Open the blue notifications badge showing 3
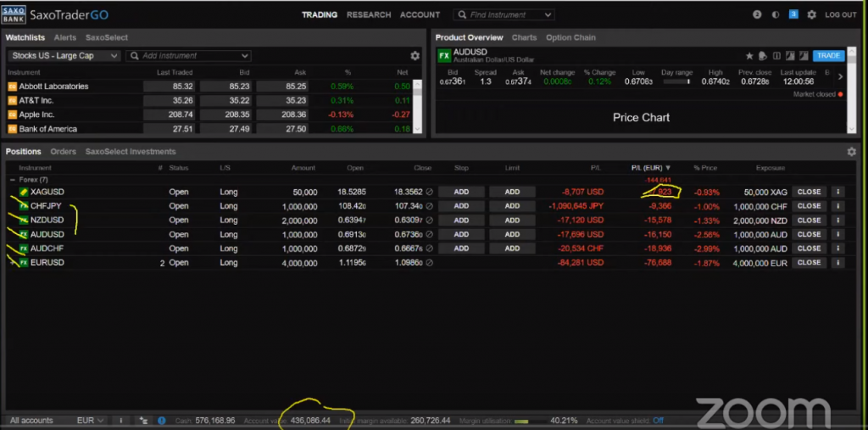The image size is (868, 430). coord(793,14)
